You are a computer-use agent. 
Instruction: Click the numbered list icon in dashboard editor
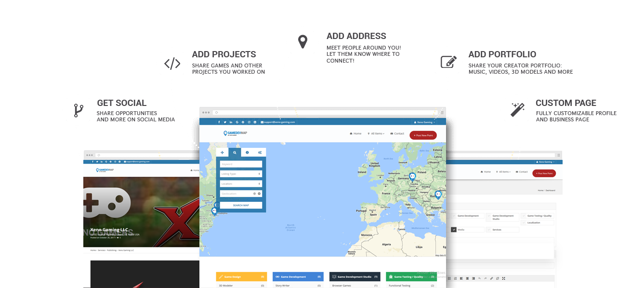pyautogui.click(x=455, y=278)
